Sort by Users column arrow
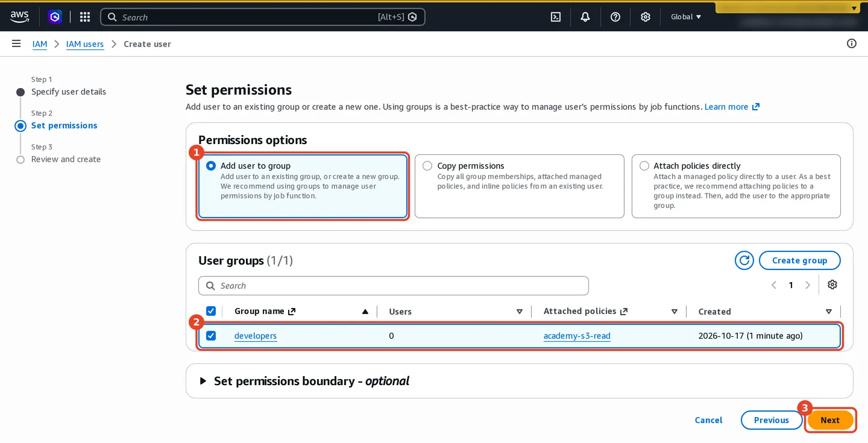The width and height of the screenshot is (868, 443). 520,312
